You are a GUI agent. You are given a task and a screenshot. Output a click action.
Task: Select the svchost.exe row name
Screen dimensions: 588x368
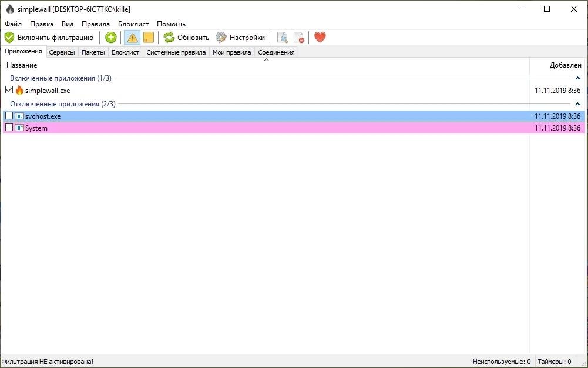point(43,116)
